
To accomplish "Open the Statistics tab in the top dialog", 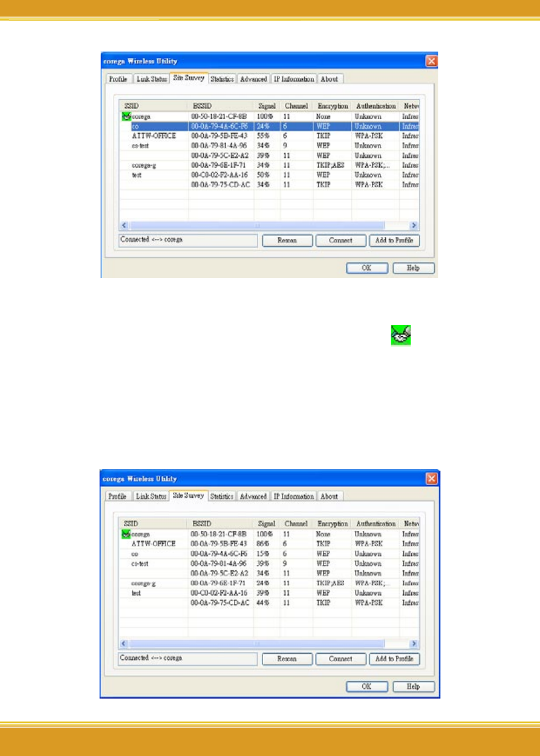I will click(223, 79).
